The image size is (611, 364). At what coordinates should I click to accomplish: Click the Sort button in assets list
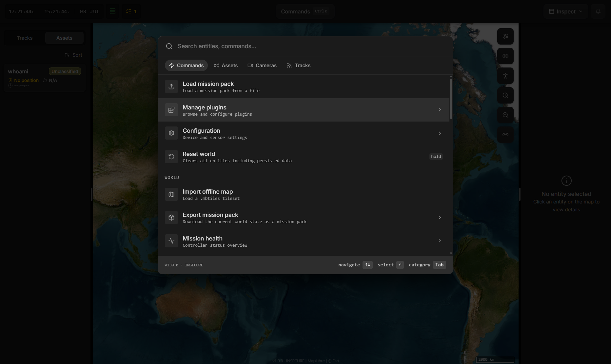(73, 55)
